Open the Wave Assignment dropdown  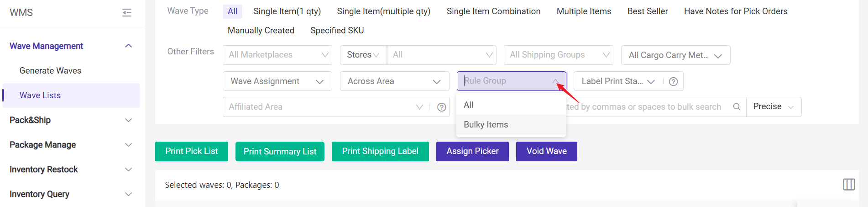277,81
